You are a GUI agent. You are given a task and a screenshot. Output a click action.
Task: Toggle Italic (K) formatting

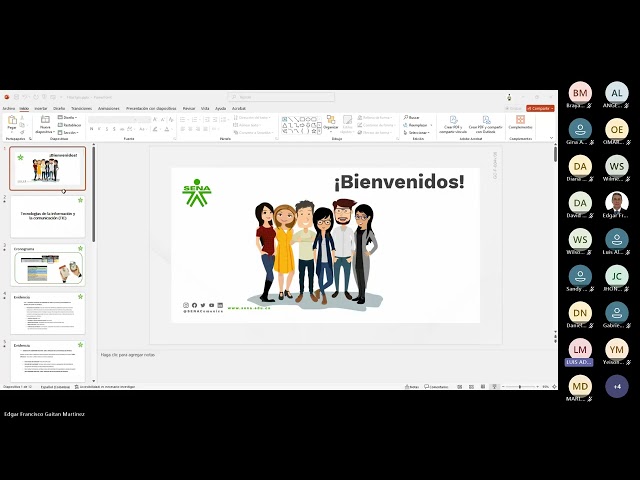coord(99,129)
